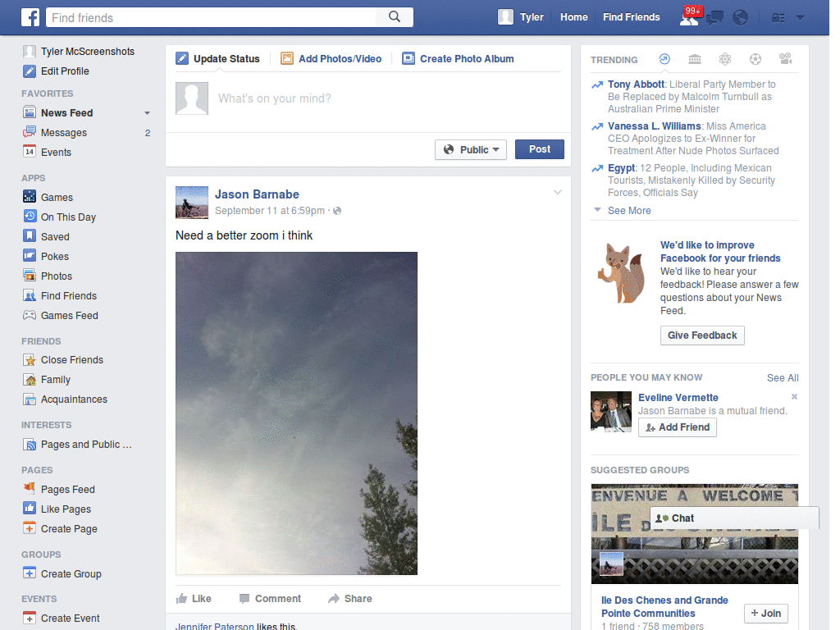Open Jason Barnabe post options chevron
This screenshot has height=630, width=840.
coord(557,192)
